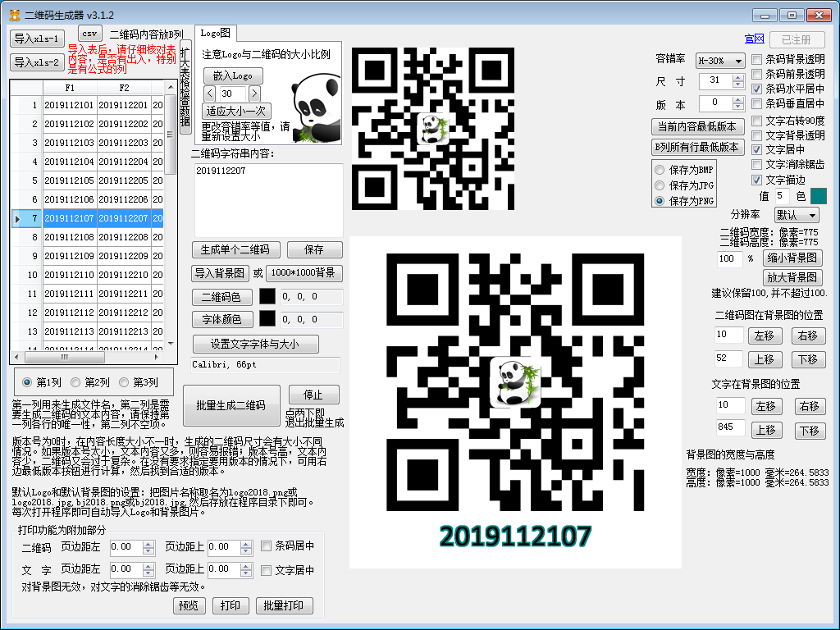Screen dimensions: 840x630
Task: Click the 缩小背景图 percentage input field
Action: click(729, 258)
